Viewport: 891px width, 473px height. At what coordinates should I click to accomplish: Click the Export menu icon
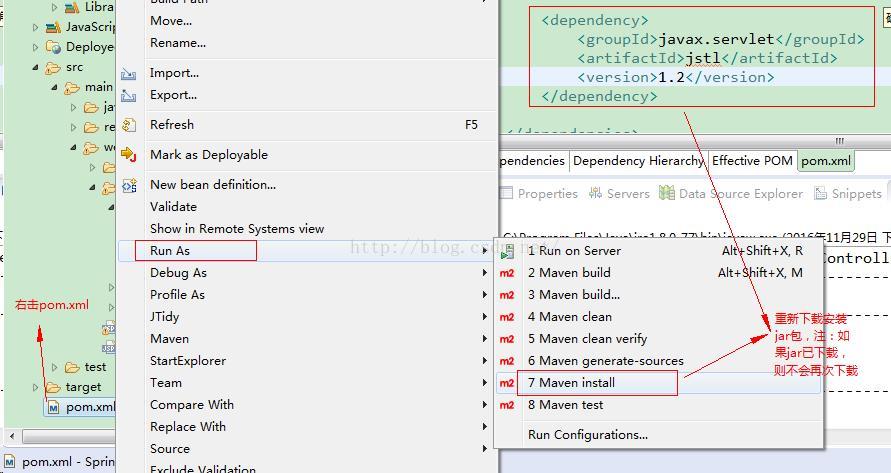pos(128,96)
